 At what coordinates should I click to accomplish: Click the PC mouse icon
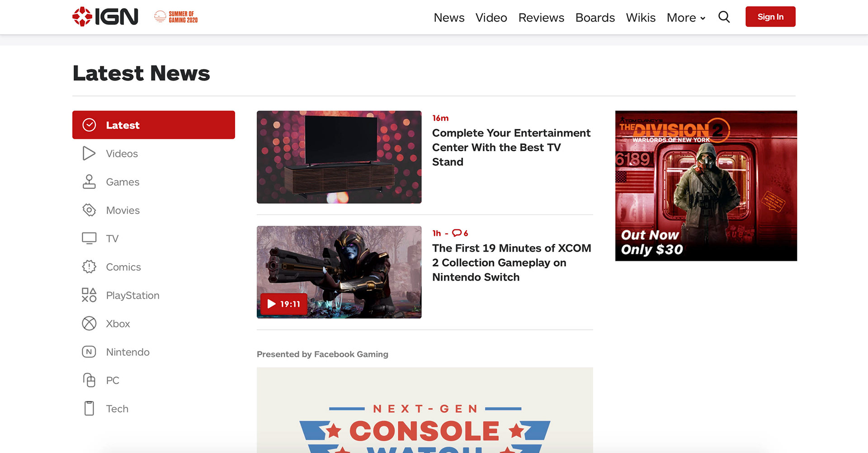(x=89, y=380)
